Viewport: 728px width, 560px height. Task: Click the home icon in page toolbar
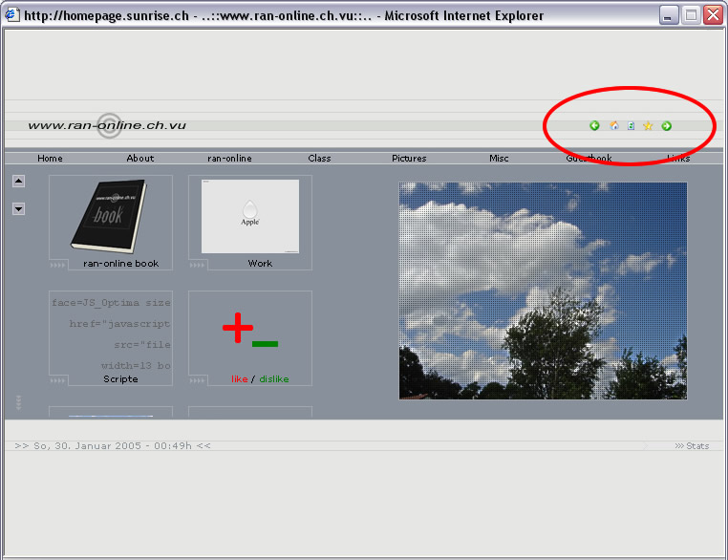tap(614, 126)
